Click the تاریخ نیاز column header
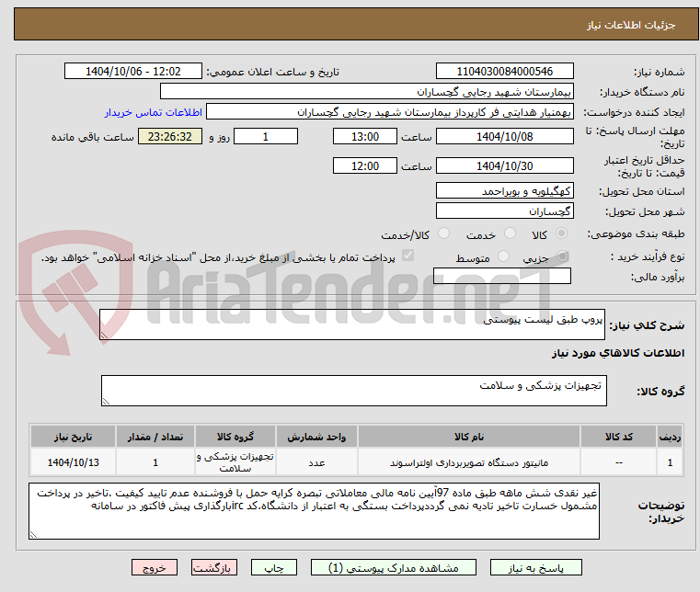The width and height of the screenshot is (700, 592). [74, 437]
